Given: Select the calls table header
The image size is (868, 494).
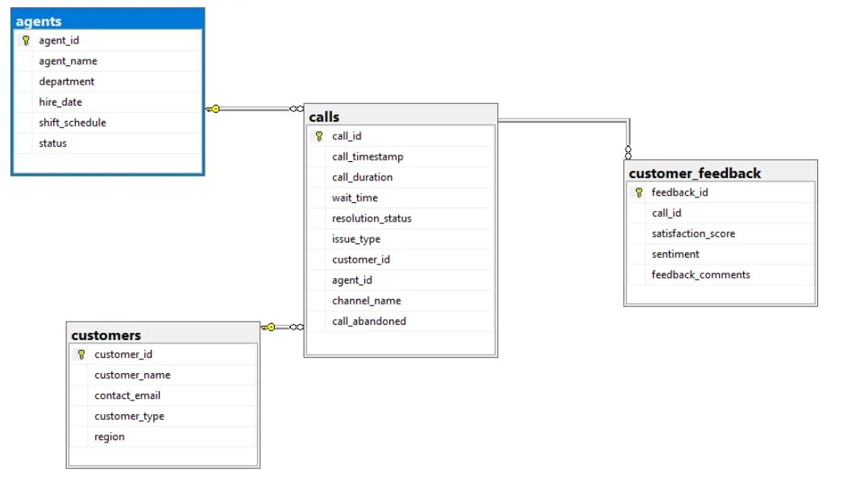Looking at the screenshot, I should (x=399, y=116).
